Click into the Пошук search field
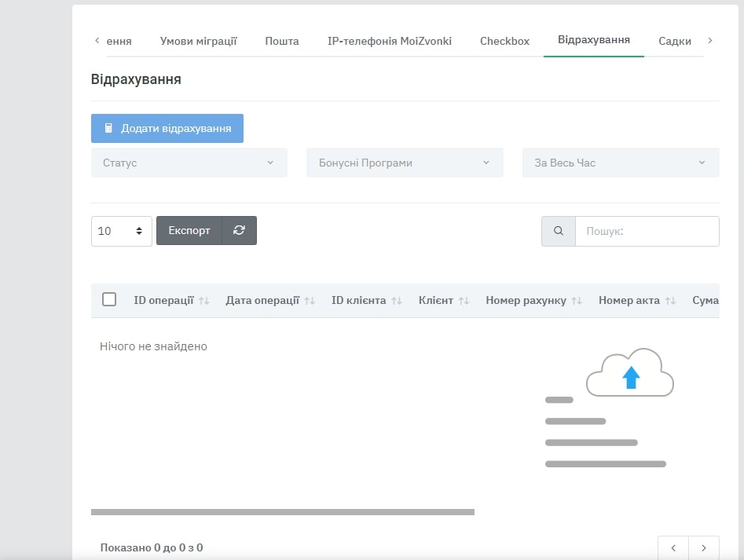The height and width of the screenshot is (560, 744). pos(647,232)
